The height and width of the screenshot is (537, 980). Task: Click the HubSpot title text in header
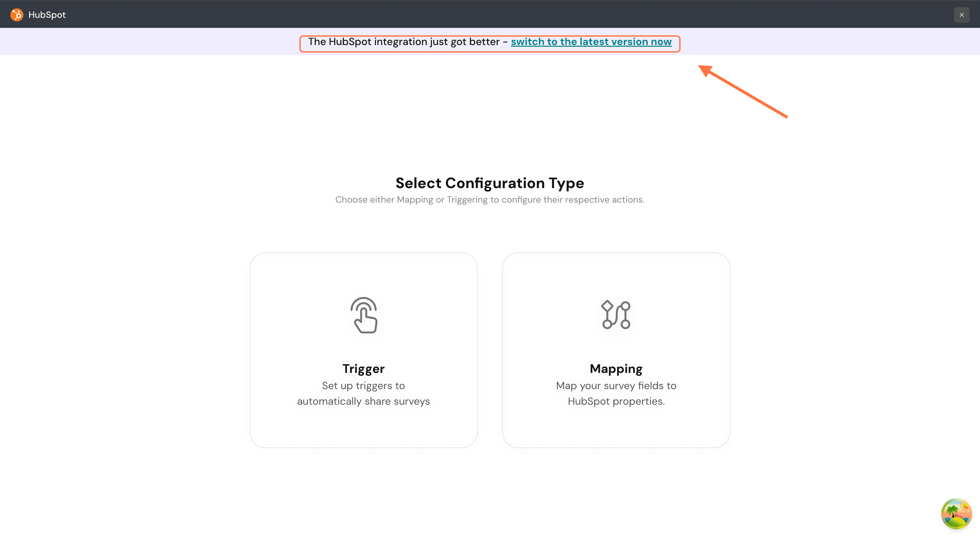click(x=47, y=15)
